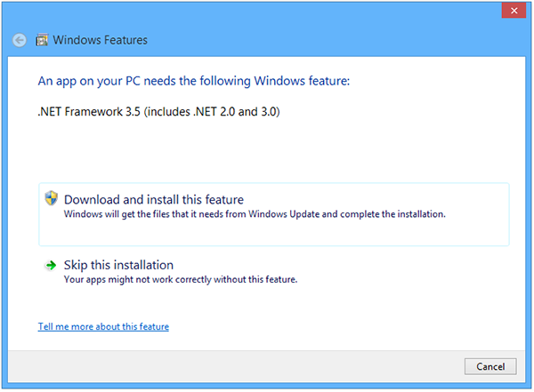Close the Windows Features dialog

pos(514,11)
